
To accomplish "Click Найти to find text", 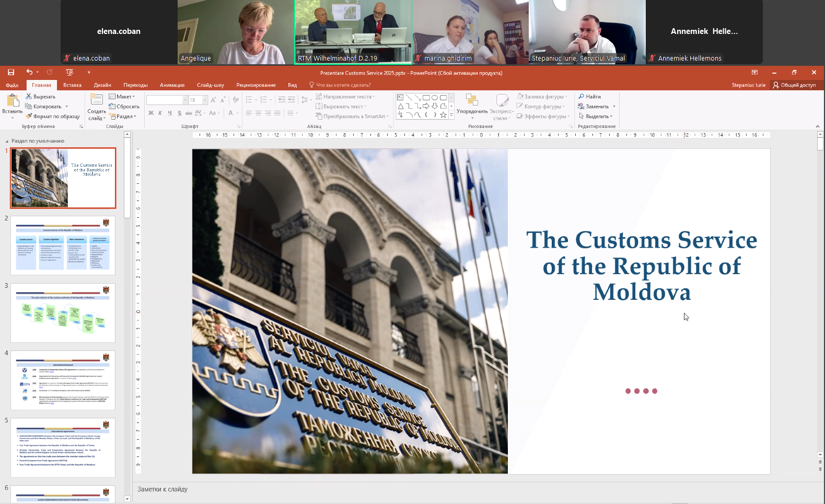I will 589,97.
